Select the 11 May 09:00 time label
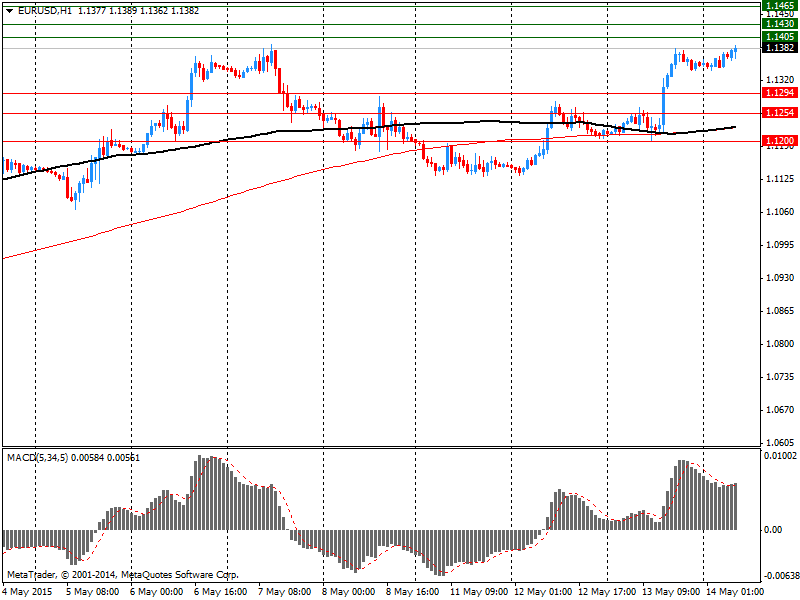 click(479, 592)
